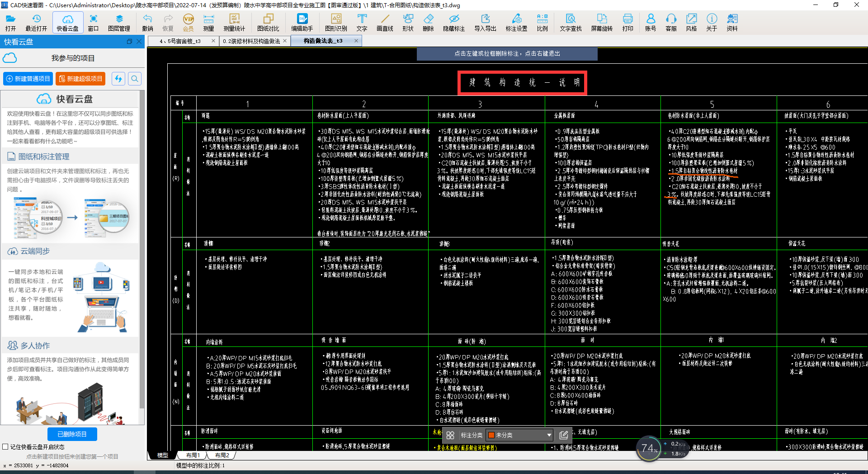
Task: Launch 图纸对比 drawing compare tool
Action: point(268,22)
